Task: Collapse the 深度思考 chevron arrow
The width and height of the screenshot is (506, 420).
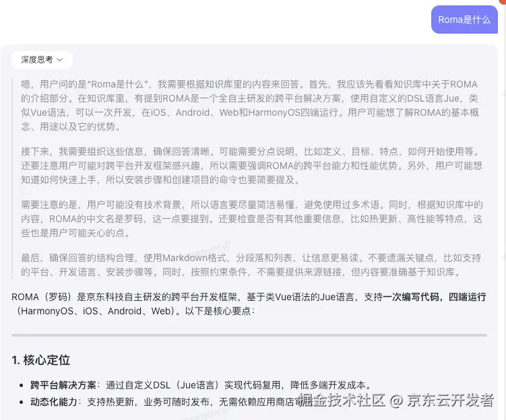Action: 60,60
